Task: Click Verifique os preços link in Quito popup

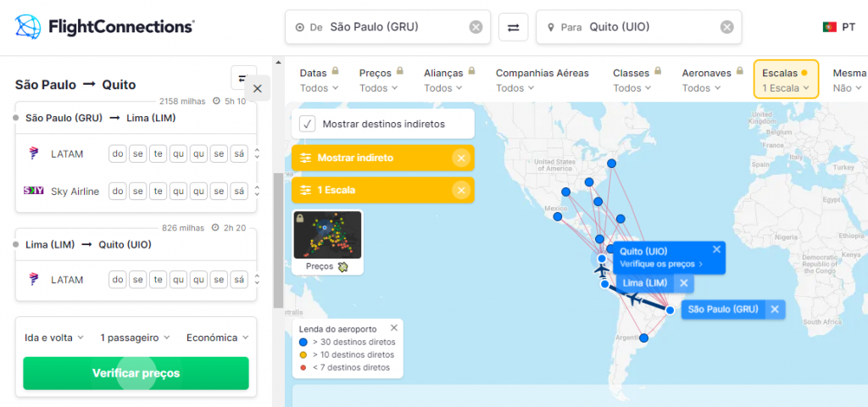Action: pos(661,265)
